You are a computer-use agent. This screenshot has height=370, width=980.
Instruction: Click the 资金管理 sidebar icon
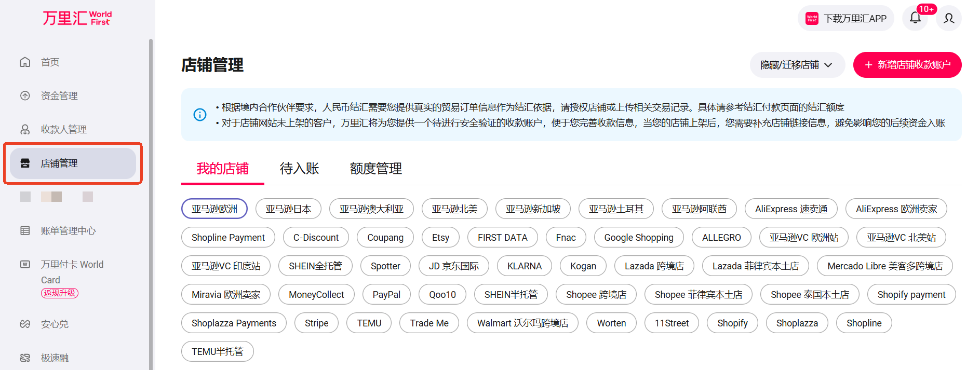[x=25, y=95]
